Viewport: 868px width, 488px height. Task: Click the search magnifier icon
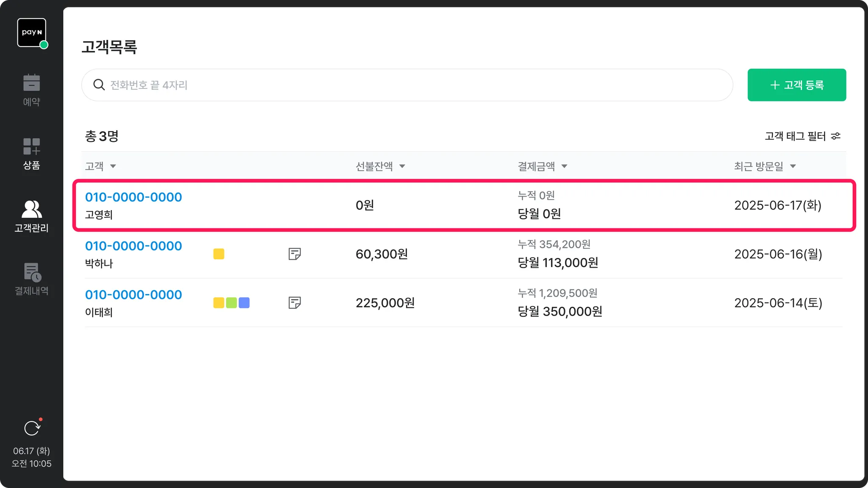[99, 85]
